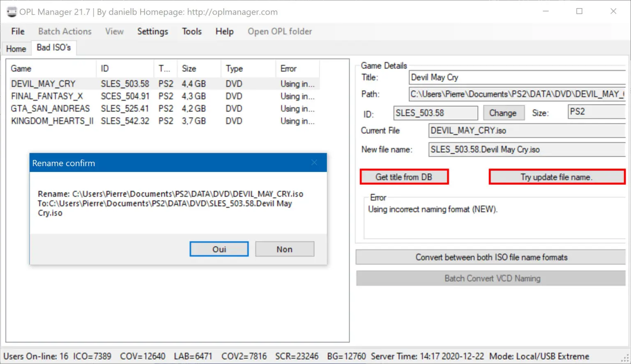The height and width of the screenshot is (364, 631).
Task: Select the Bad ISO's tab
Action: pyautogui.click(x=54, y=48)
